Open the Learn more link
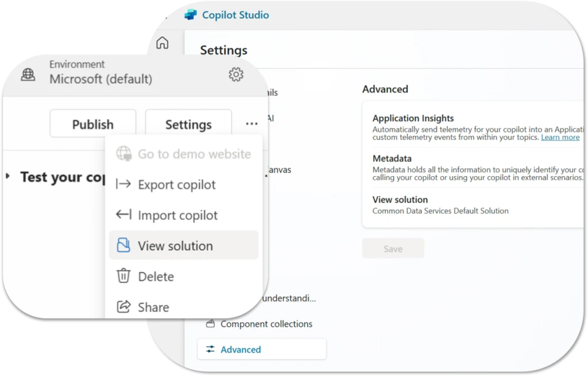588x376 pixels. [560, 137]
